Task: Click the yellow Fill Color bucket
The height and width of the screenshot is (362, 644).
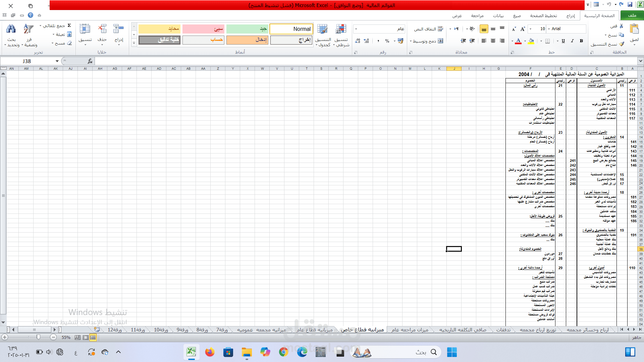Action: [x=531, y=41]
